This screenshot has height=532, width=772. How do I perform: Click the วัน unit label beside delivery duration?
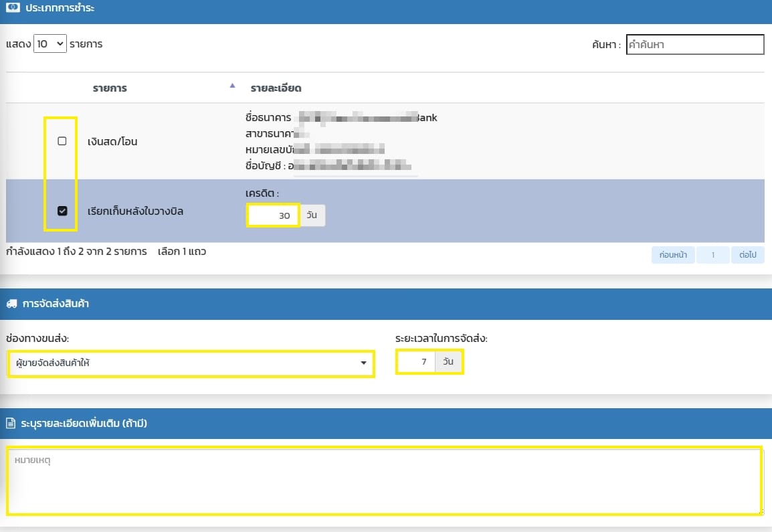[x=448, y=362]
